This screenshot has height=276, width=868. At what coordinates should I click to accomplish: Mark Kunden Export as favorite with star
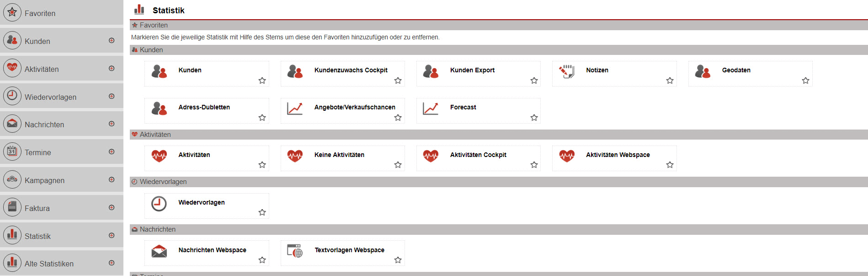[x=534, y=81]
